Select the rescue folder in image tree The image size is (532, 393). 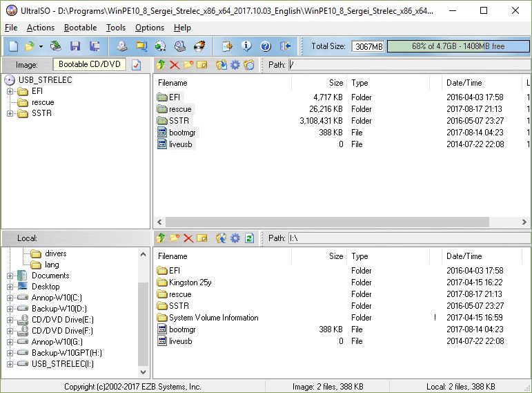tap(43, 102)
